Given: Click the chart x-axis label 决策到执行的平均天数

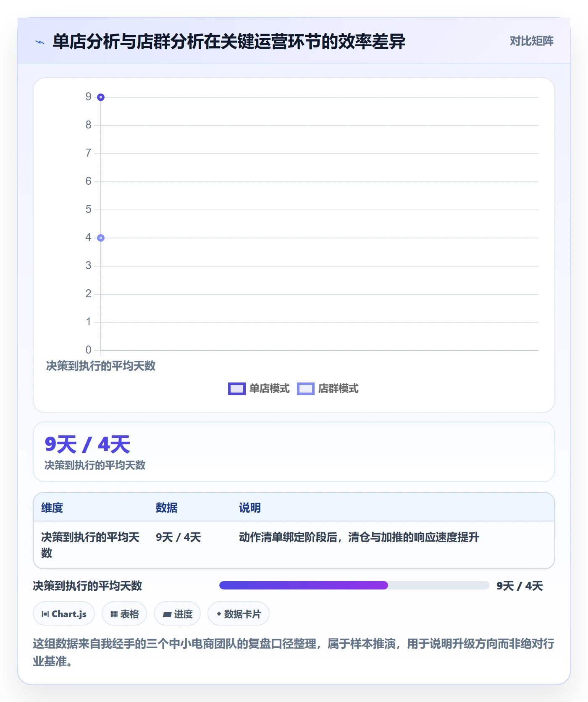Looking at the screenshot, I should (101, 366).
